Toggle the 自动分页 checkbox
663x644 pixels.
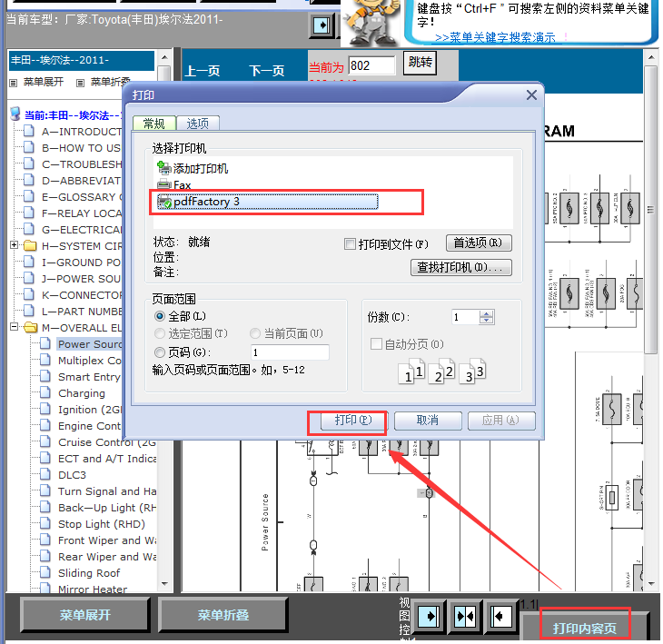[376, 343]
